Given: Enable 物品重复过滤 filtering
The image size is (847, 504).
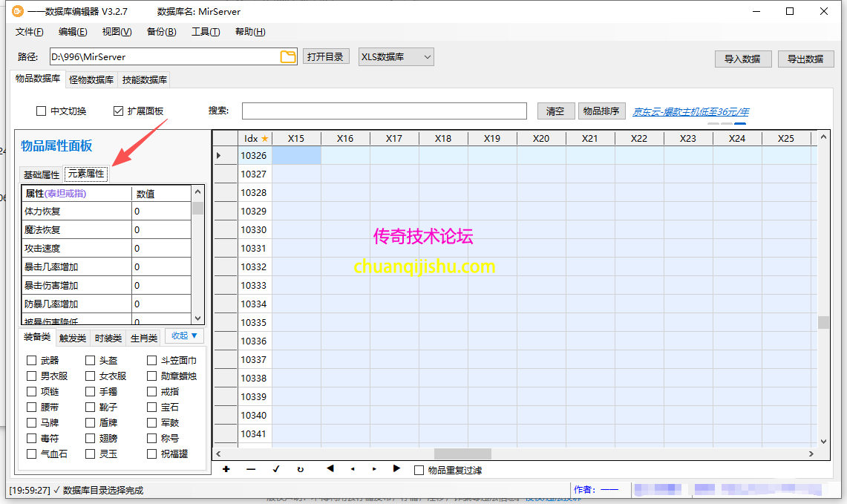Looking at the screenshot, I should pyautogui.click(x=419, y=470).
